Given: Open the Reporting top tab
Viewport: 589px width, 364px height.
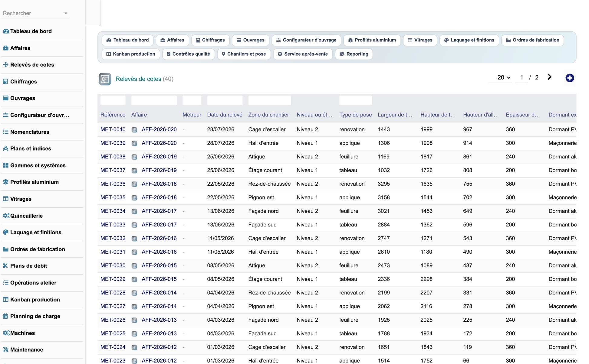Looking at the screenshot, I should (354, 54).
